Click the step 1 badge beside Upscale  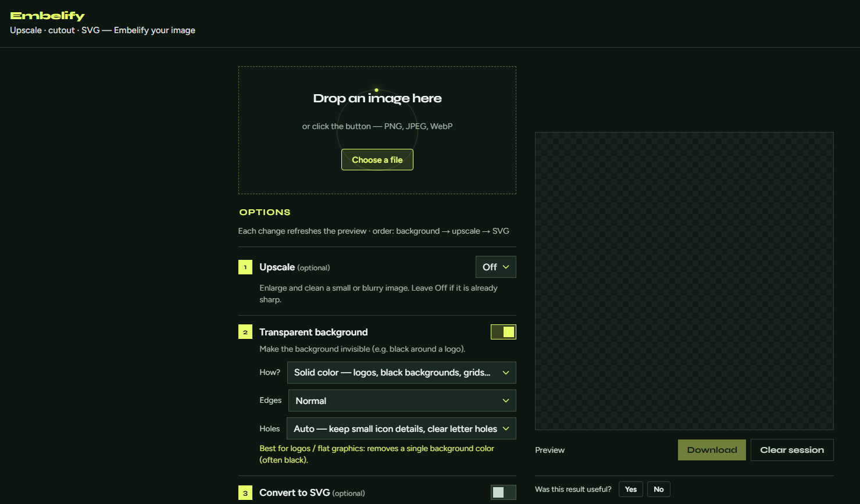coord(245,267)
